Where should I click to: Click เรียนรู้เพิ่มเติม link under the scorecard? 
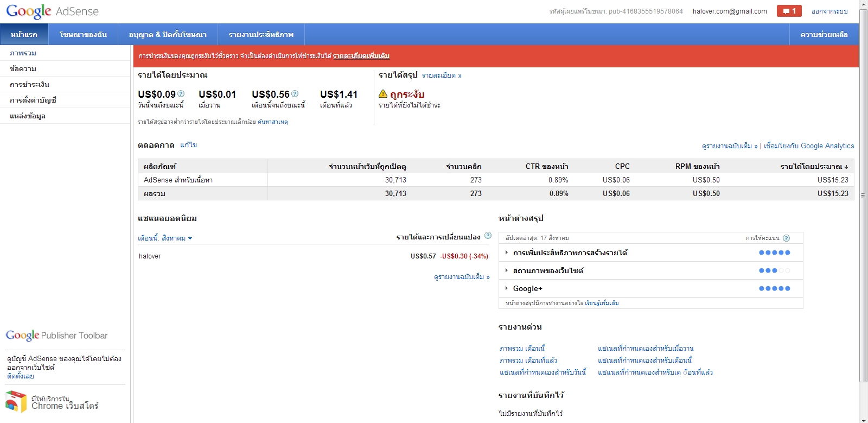(602, 304)
